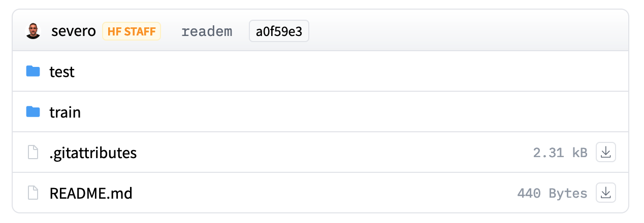
Task: Click the README.md file icon
Action: (33, 193)
